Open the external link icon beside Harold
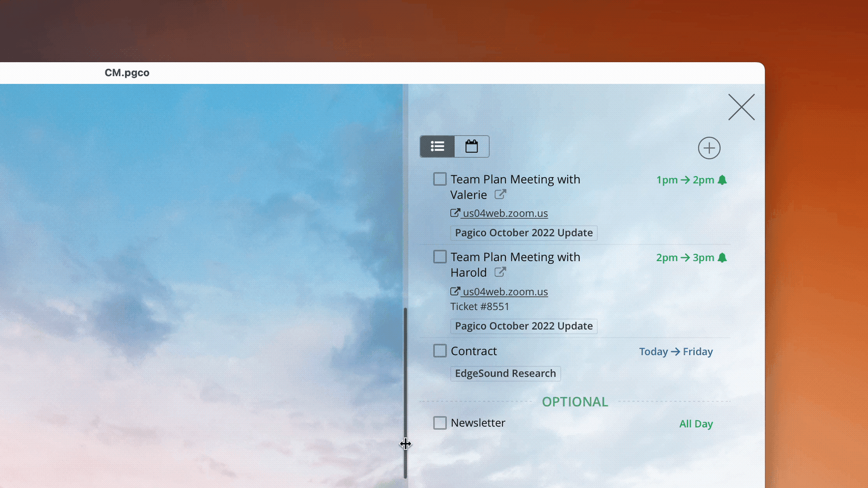 pos(500,272)
